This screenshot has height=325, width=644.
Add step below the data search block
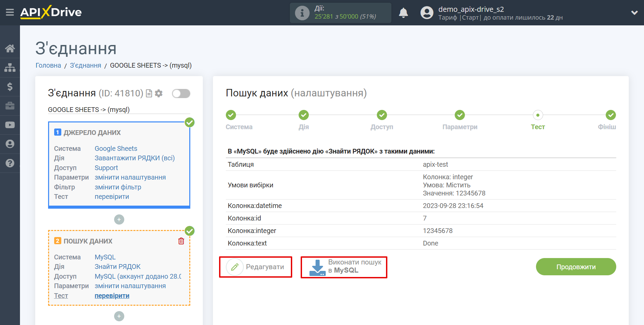tap(119, 316)
